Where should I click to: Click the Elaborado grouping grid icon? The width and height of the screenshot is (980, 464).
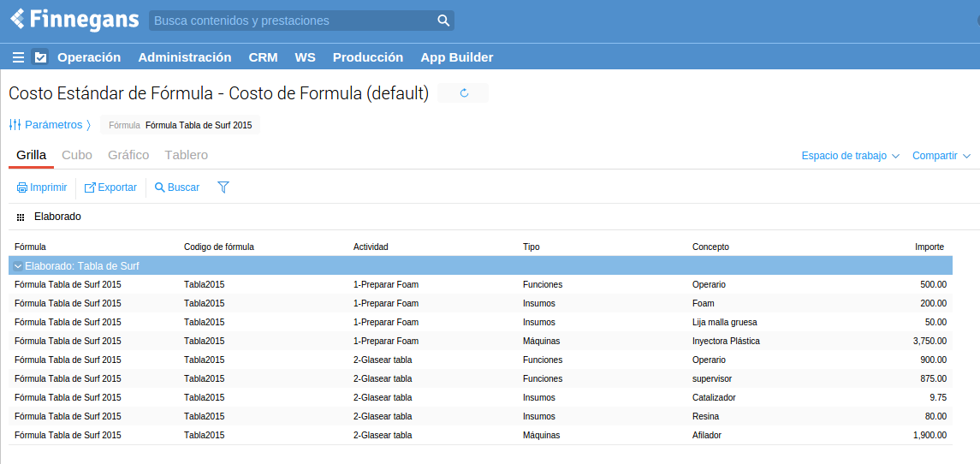click(21, 217)
